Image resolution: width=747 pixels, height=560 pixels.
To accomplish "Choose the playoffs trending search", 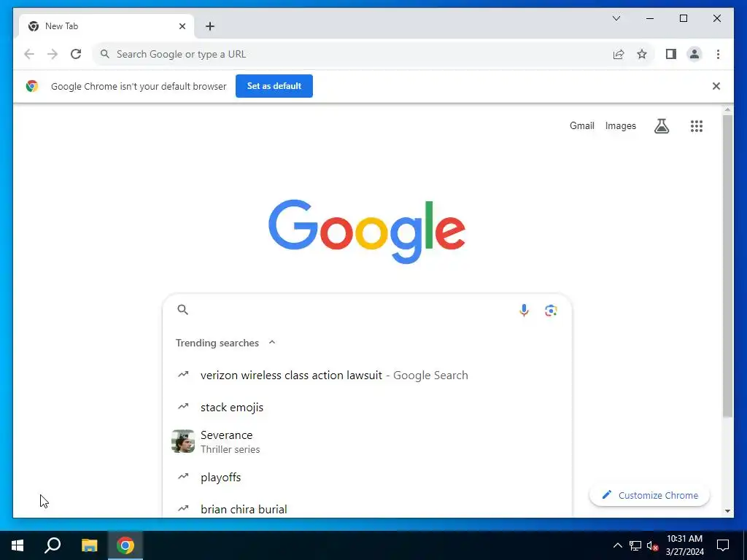I will (x=367, y=477).
